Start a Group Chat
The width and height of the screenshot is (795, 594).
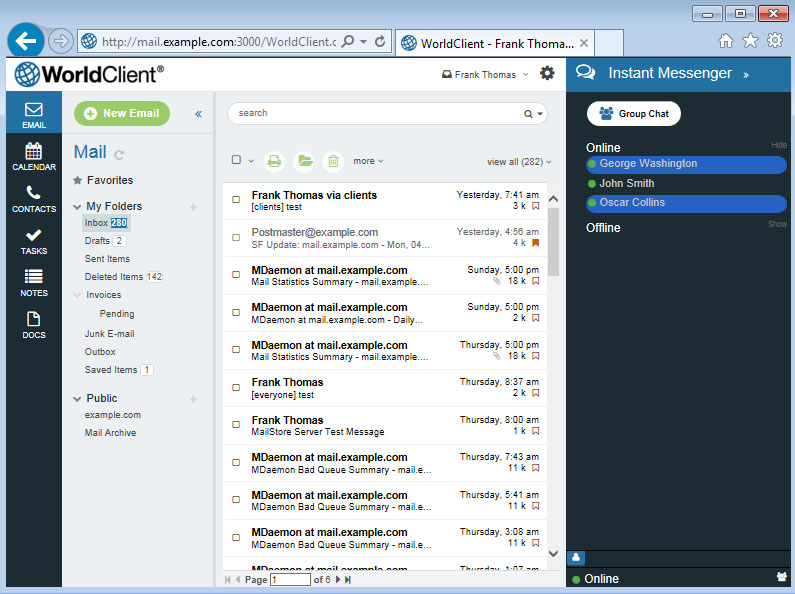(x=634, y=114)
